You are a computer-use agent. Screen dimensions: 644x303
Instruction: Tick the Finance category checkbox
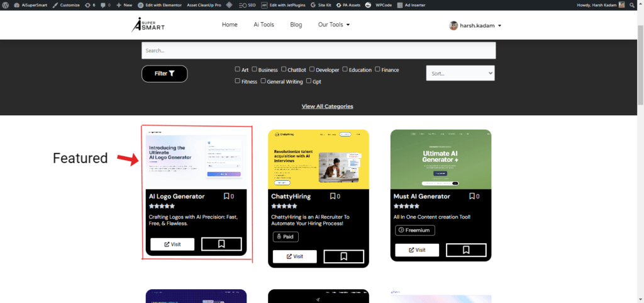(378, 69)
